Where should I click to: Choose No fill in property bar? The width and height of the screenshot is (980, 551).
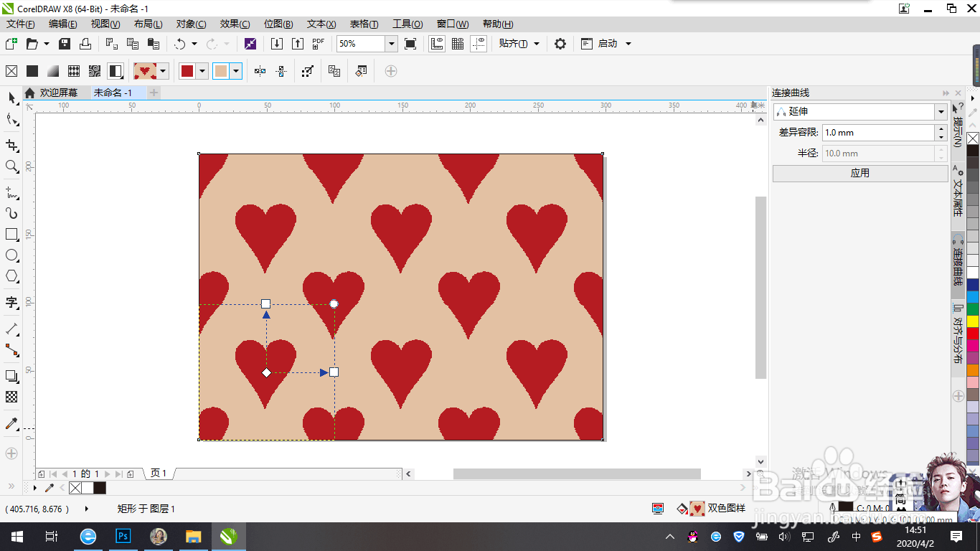pos(11,71)
